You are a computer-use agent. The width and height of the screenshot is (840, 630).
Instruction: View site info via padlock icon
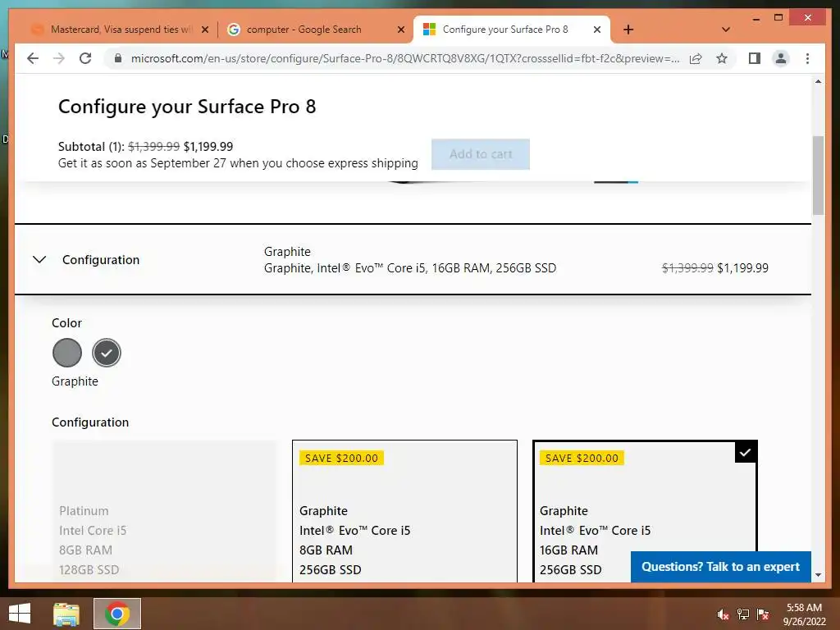coord(118,58)
